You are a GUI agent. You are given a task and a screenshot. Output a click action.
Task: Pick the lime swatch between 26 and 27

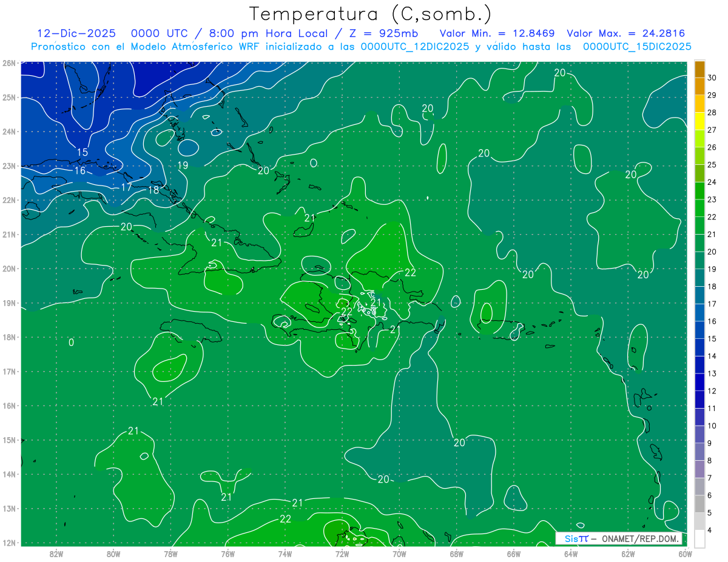(699, 139)
